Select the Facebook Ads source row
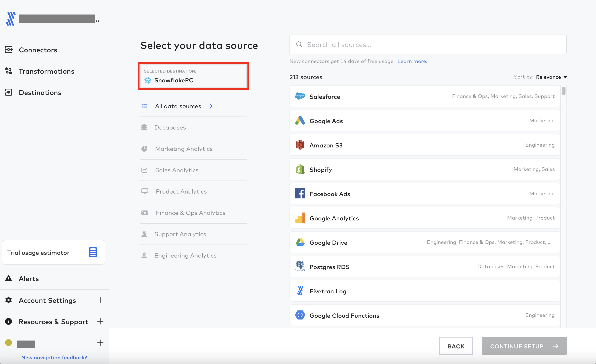The image size is (596, 364). (425, 194)
